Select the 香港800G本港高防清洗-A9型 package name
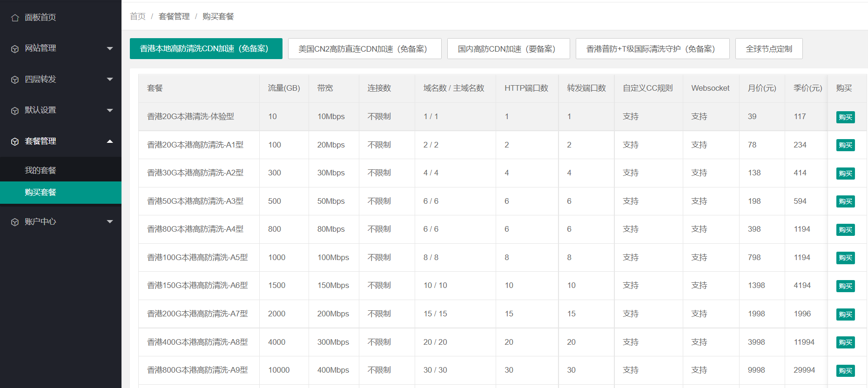Screen dimensions: 868x388 [197, 370]
